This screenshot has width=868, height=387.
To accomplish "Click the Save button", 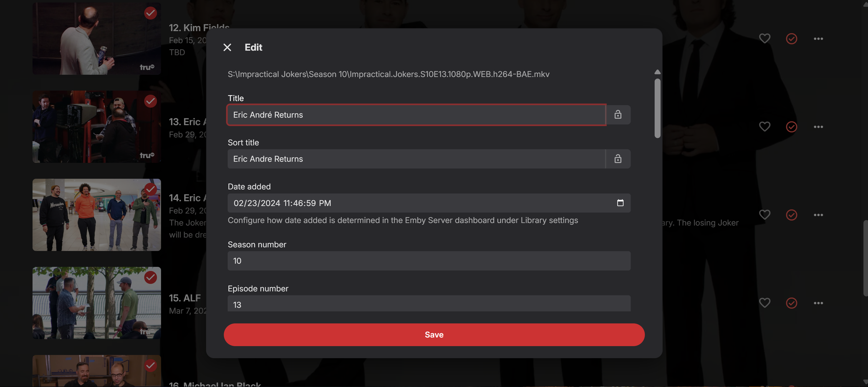I will (x=434, y=335).
